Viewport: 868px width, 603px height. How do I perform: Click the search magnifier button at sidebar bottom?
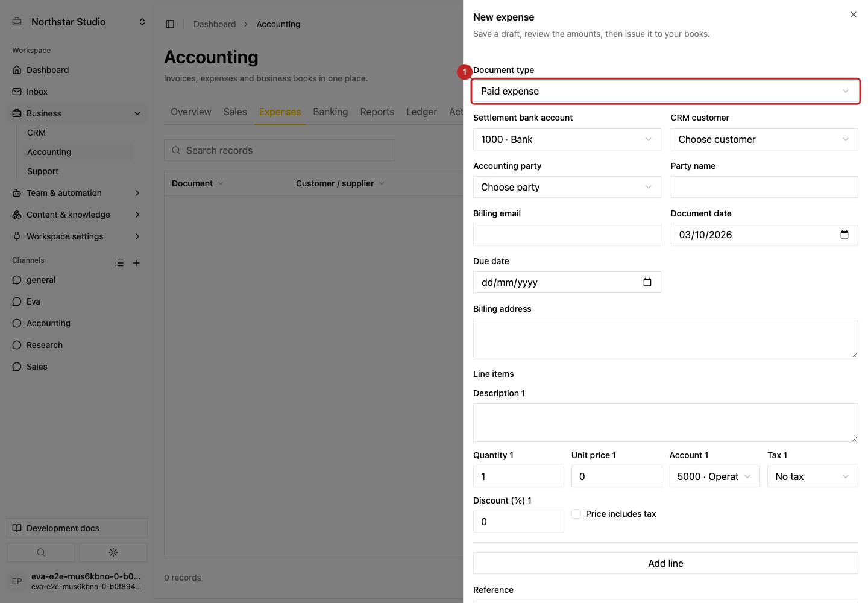point(41,552)
